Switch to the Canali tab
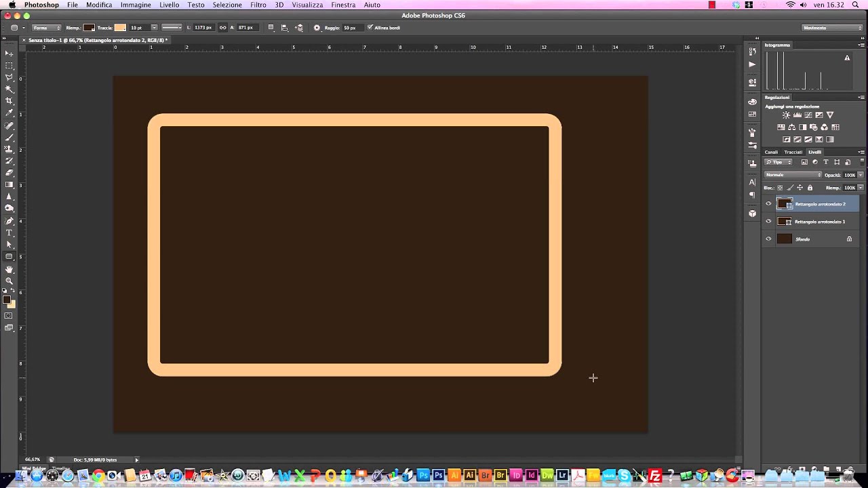This screenshot has width=868, height=488. coord(771,152)
